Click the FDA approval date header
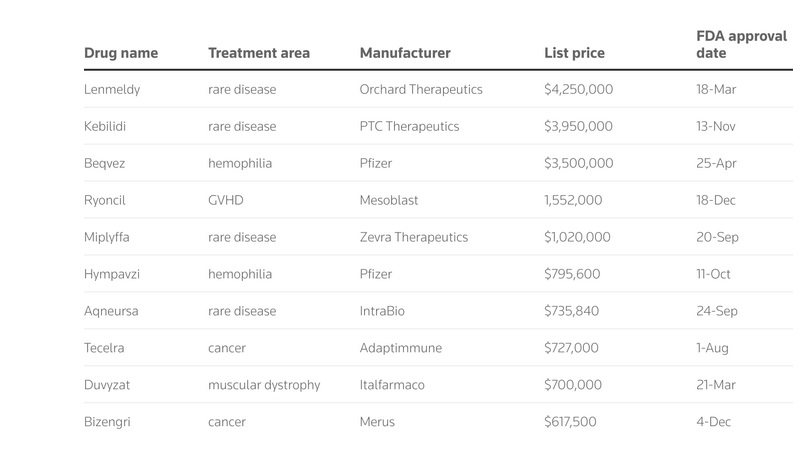The height and width of the screenshot is (454, 800). 741,44
